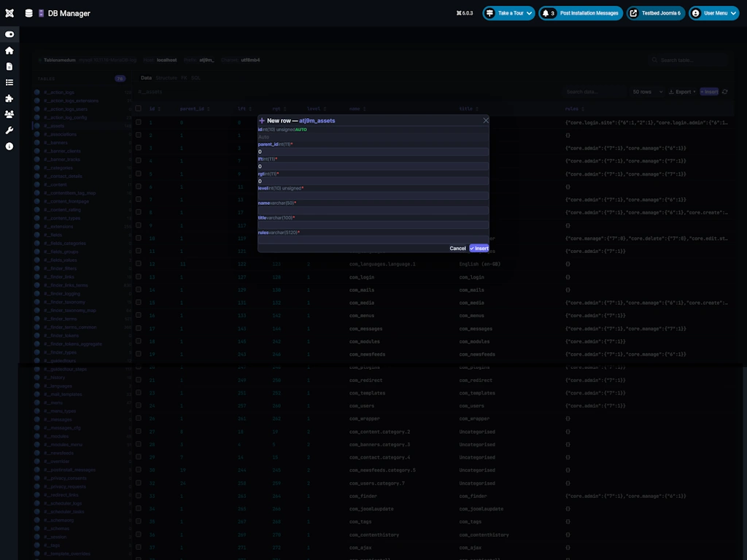747x560 pixels.
Task: Tick the checkbox for row id 9
Action: 139,225
